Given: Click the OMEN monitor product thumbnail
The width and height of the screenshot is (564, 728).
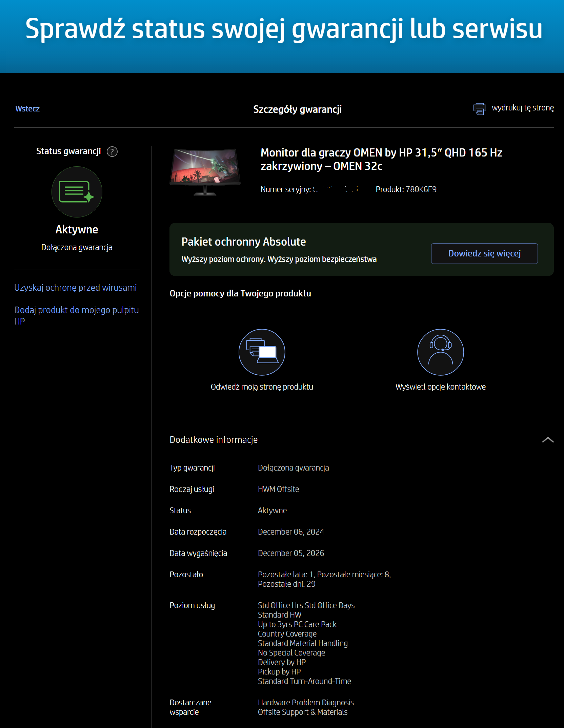Looking at the screenshot, I should click(205, 172).
